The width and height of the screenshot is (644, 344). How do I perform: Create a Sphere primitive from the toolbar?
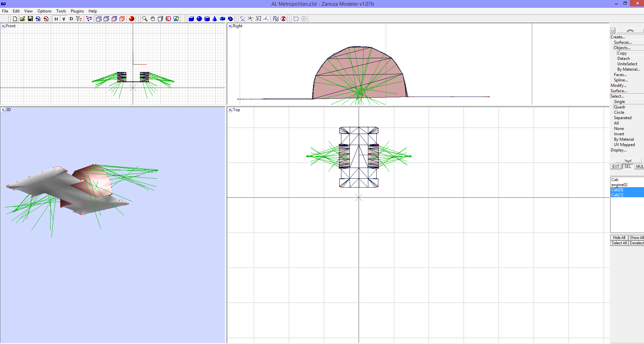click(199, 19)
